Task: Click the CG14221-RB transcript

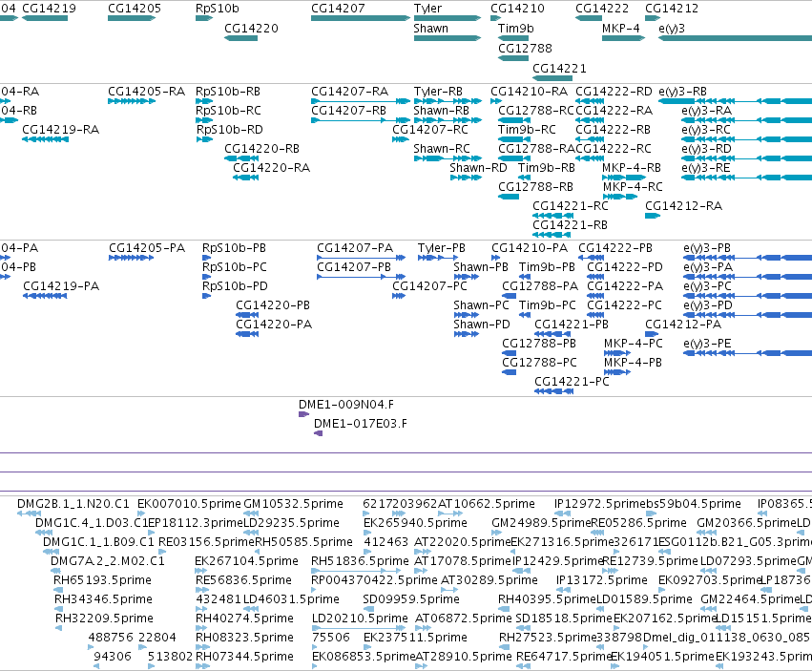Action: (552, 235)
